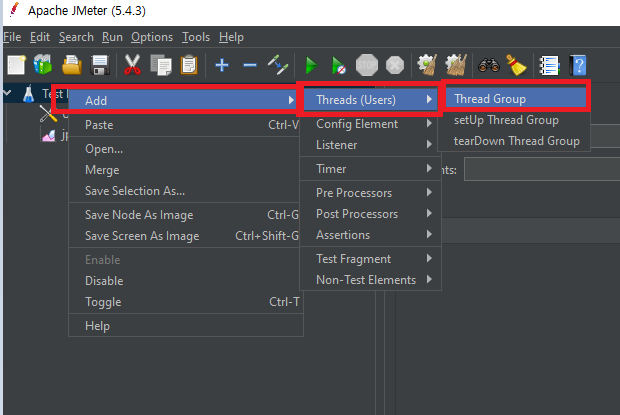620x415 pixels.
Task: Click the Reset Search broom icon
Action: click(x=516, y=65)
